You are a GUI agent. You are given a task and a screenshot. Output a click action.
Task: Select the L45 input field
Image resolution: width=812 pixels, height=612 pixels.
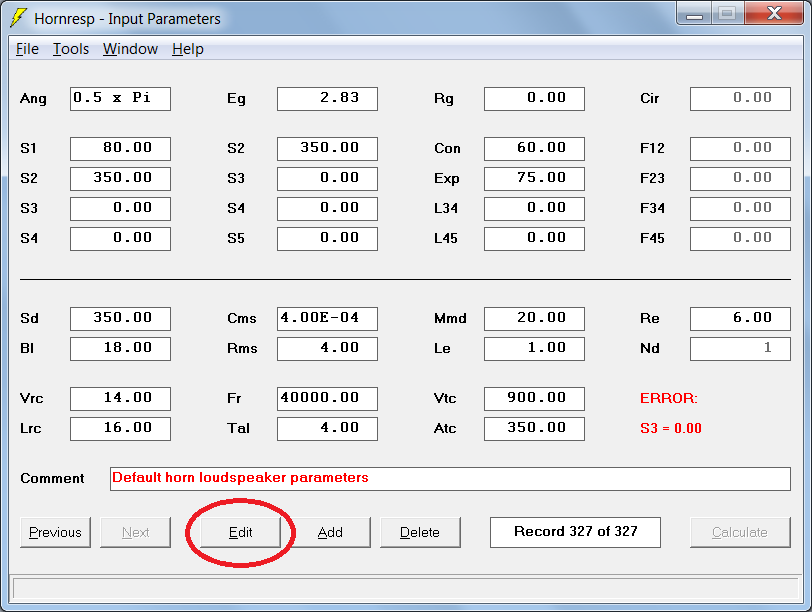click(x=534, y=239)
